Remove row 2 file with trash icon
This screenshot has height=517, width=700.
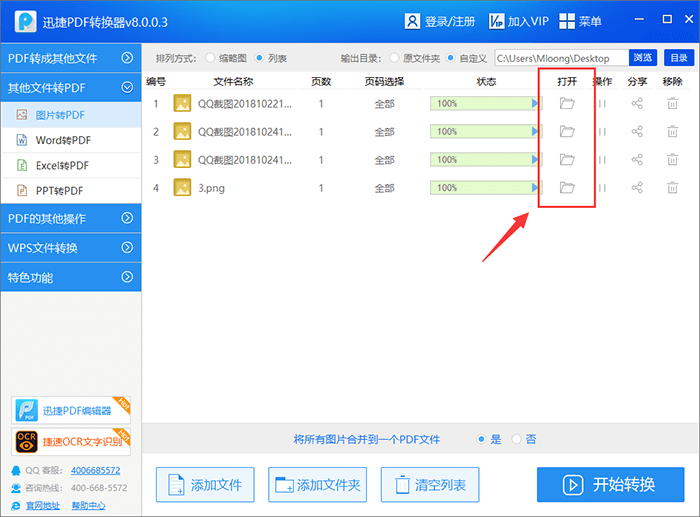click(672, 132)
